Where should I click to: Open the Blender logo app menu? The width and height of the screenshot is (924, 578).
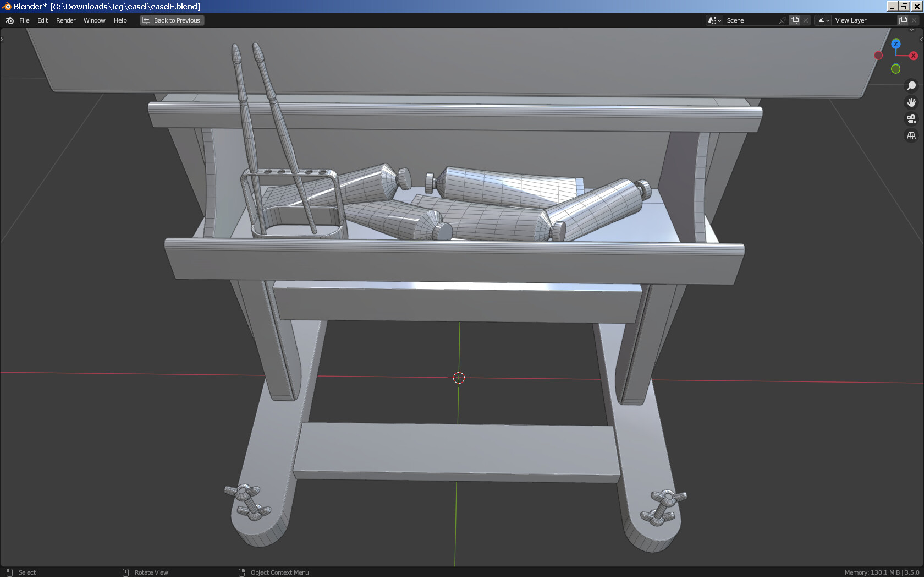[x=9, y=20]
